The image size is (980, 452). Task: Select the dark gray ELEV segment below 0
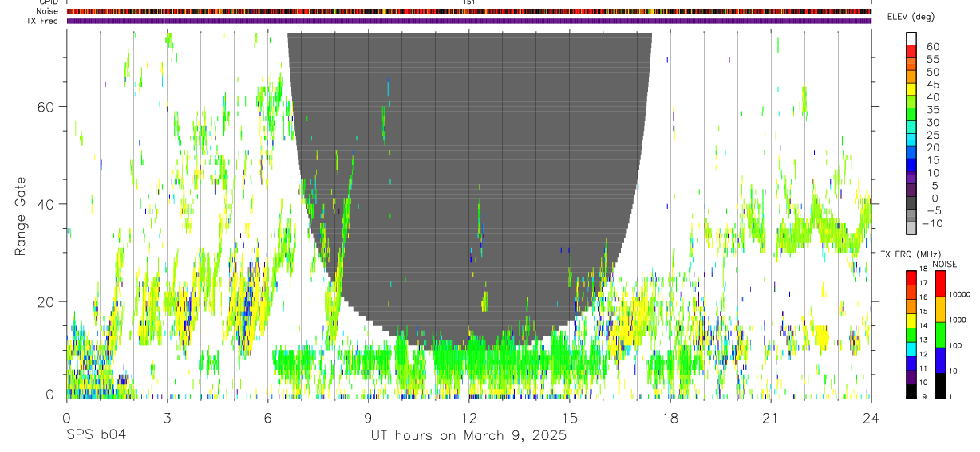[911, 202]
